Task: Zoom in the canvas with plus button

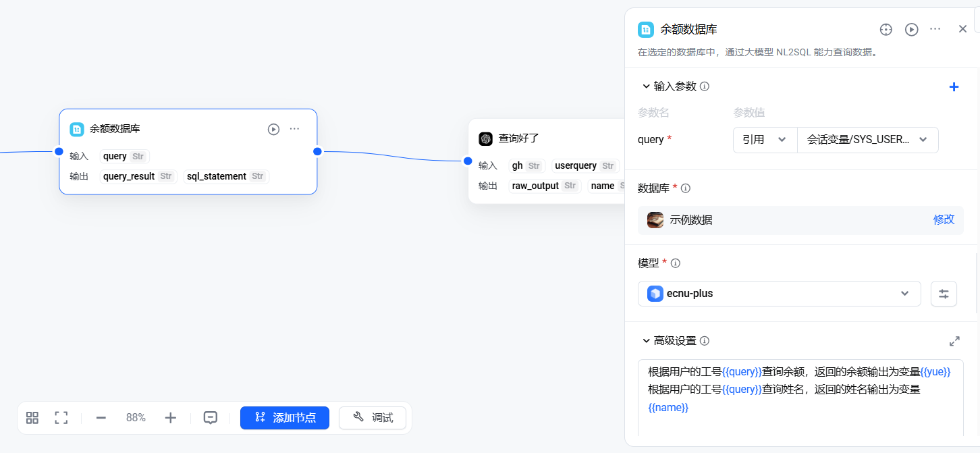Action: (171, 418)
